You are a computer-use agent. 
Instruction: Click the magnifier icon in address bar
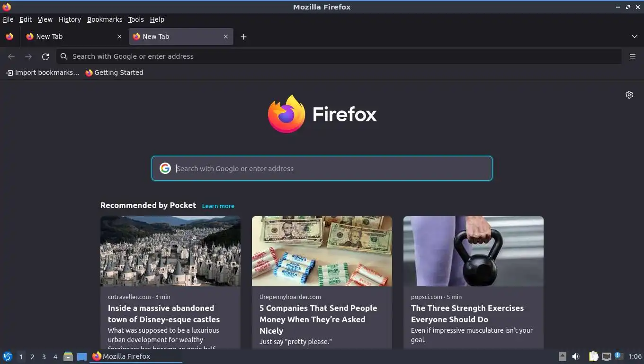coord(64,56)
